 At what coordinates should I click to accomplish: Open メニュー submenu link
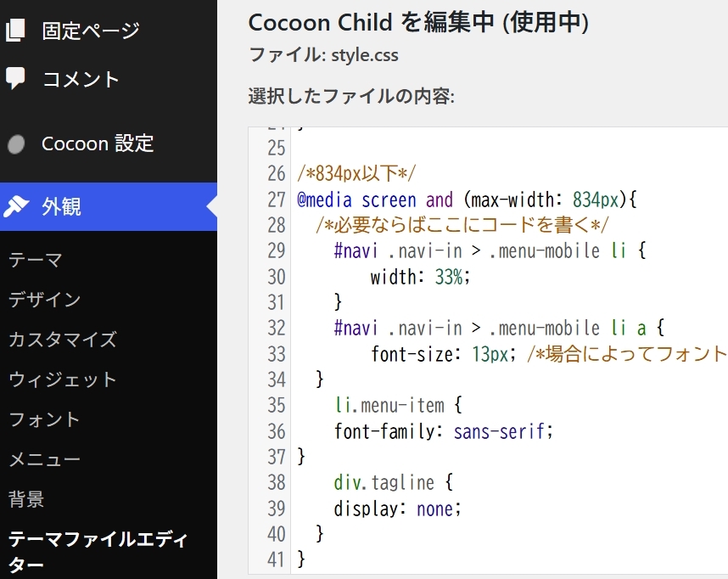[x=45, y=459]
